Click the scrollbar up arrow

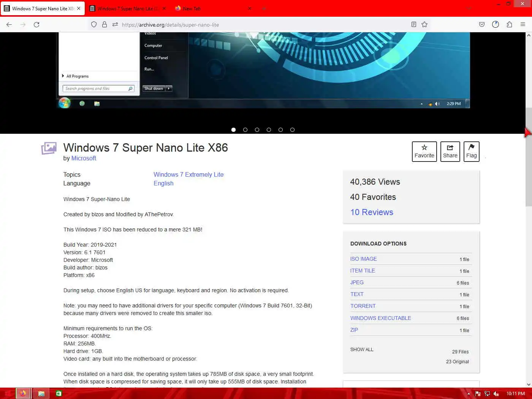[529, 35]
